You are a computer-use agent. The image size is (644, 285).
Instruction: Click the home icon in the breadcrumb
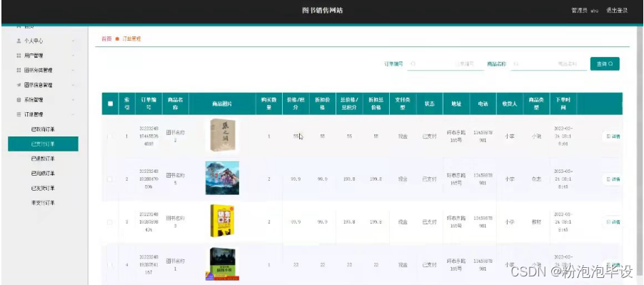point(117,39)
